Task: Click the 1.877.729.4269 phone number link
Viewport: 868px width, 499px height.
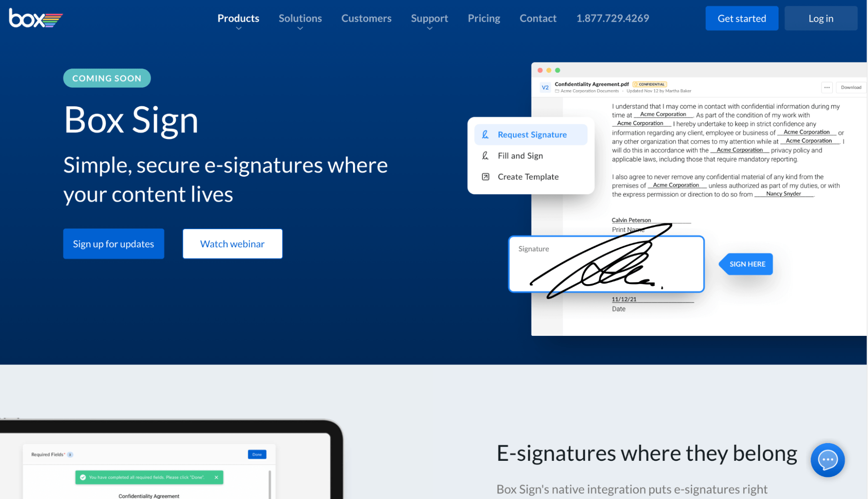Action: tap(613, 18)
